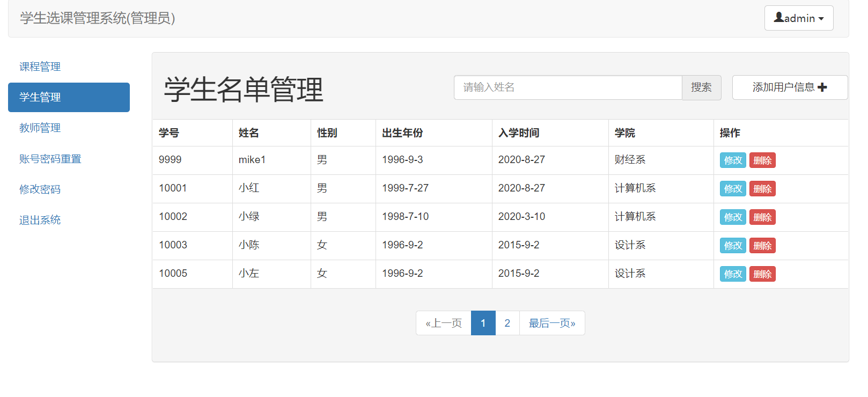This screenshot has height=397, width=868.
Task: Click 修改 for student 小左
Action: (733, 274)
